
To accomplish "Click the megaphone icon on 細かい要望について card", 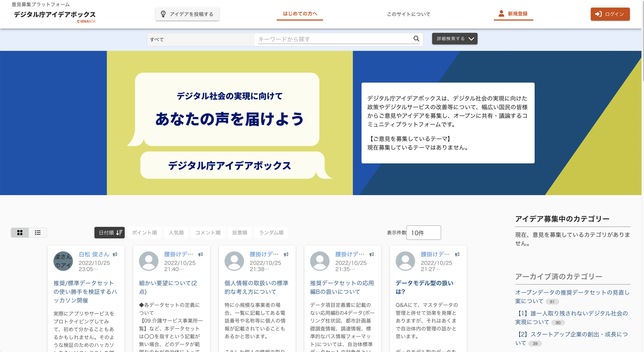I will (201, 254).
